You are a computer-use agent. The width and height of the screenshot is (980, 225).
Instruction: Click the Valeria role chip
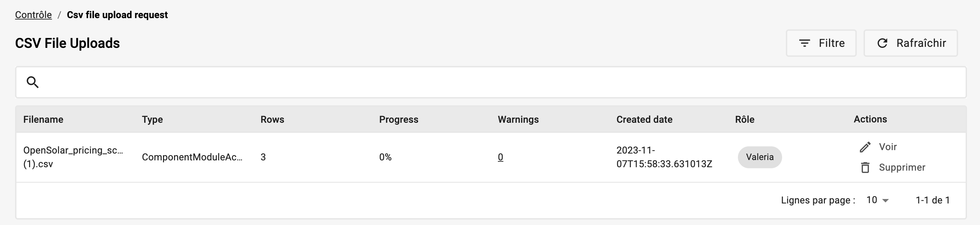[x=760, y=157]
